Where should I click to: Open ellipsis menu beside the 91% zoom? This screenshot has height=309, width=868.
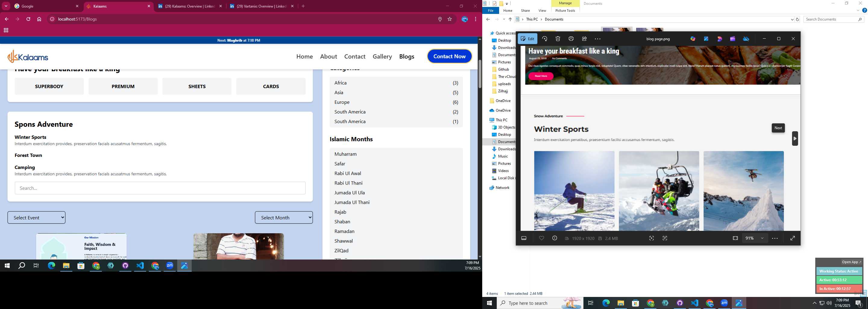tap(775, 238)
